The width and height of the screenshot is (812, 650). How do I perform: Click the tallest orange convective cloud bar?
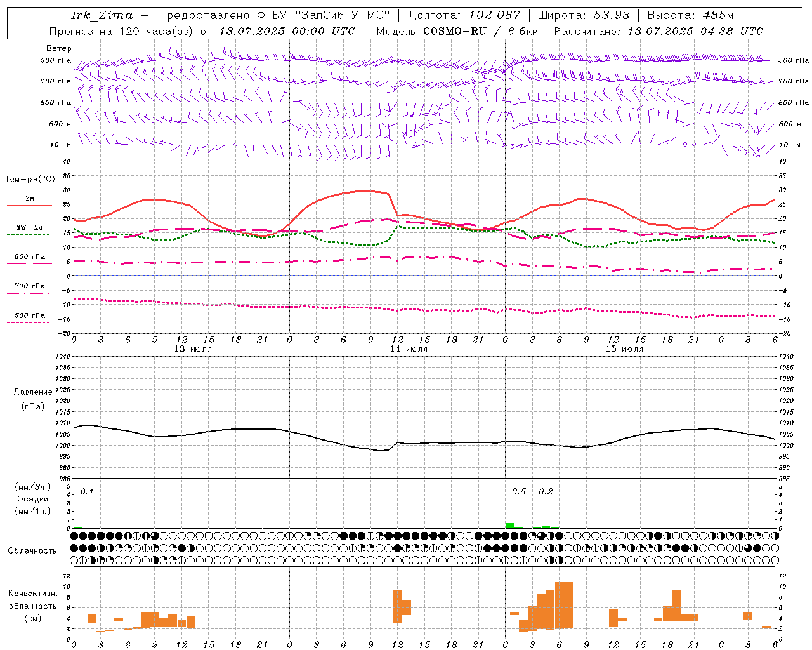[564, 605]
